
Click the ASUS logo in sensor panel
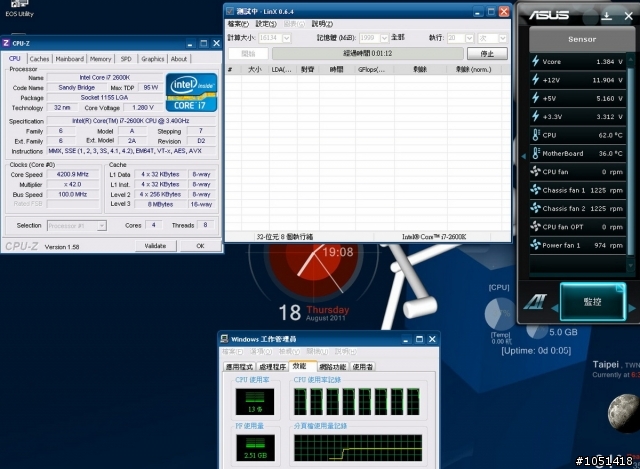pyautogui.click(x=549, y=15)
